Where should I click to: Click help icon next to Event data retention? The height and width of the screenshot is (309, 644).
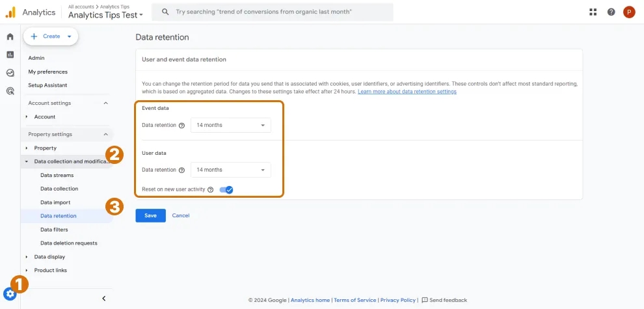click(x=182, y=126)
